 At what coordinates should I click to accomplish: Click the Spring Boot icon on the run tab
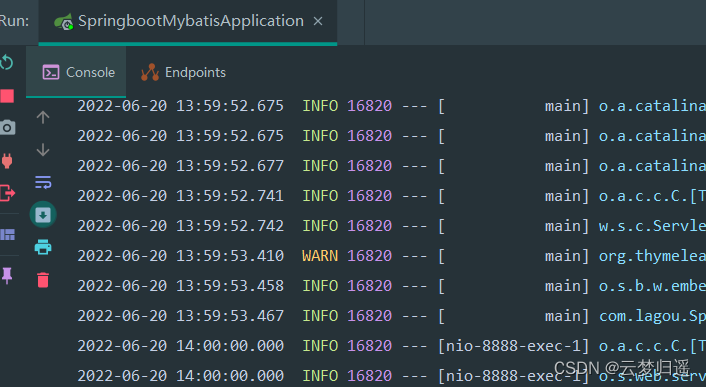[63, 22]
